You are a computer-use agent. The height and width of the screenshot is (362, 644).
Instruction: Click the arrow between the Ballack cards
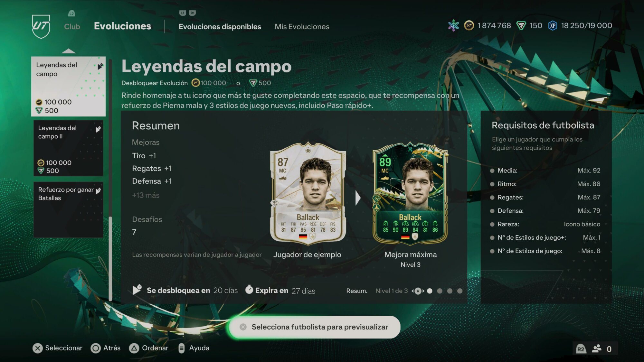tap(358, 198)
